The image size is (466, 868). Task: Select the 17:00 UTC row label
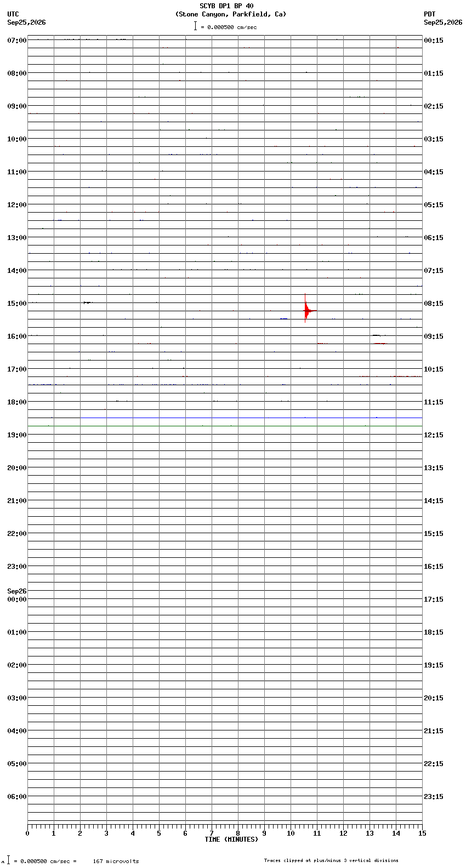coord(17,369)
